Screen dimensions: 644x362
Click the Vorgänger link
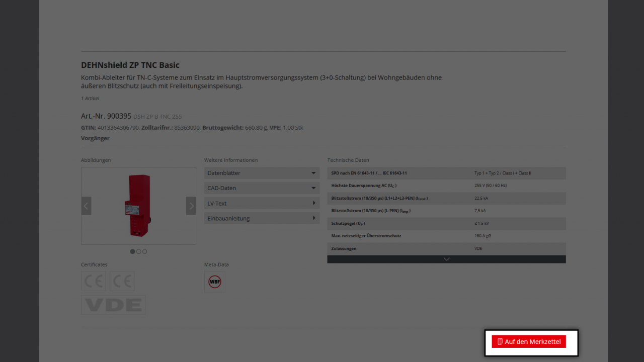tap(95, 138)
